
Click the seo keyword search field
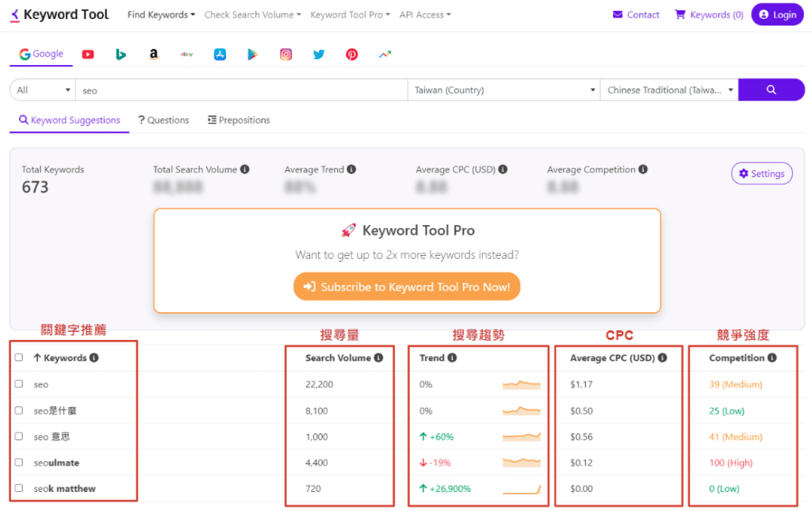[241, 90]
